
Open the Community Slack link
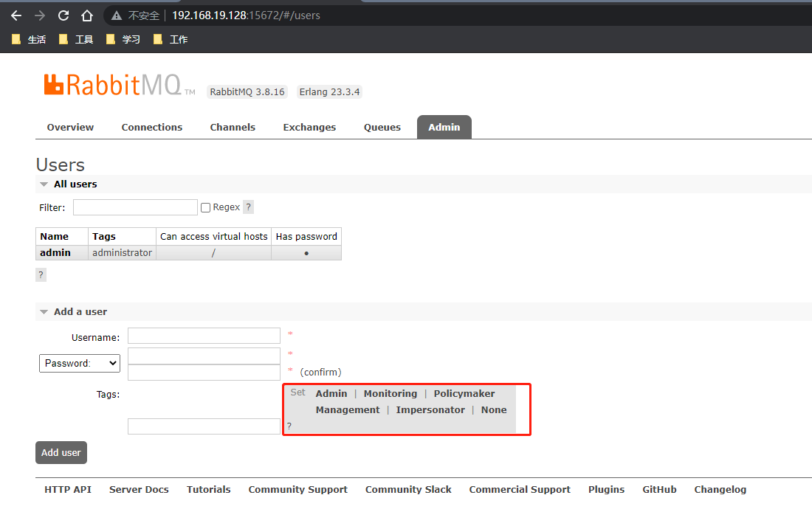coord(408,490)
